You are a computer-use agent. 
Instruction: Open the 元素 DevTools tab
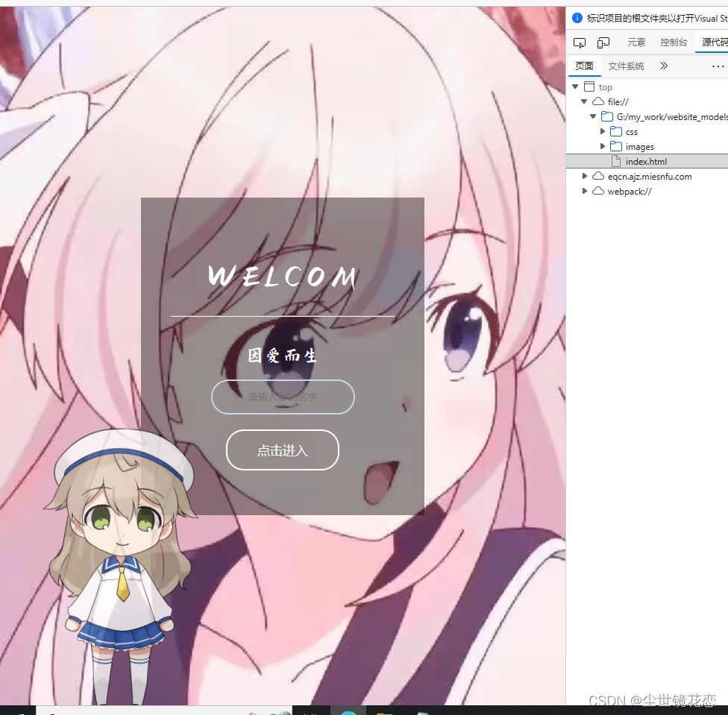tap(636, 42)
